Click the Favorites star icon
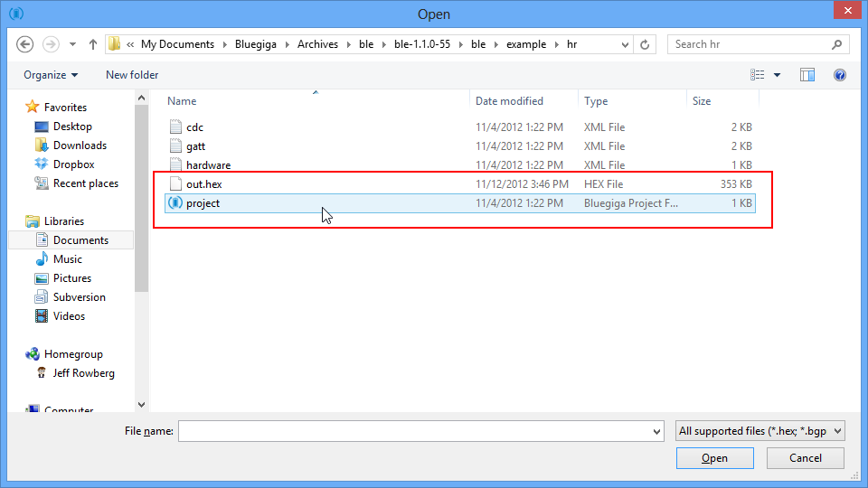The image size is (868, 488). pos(33,107)
